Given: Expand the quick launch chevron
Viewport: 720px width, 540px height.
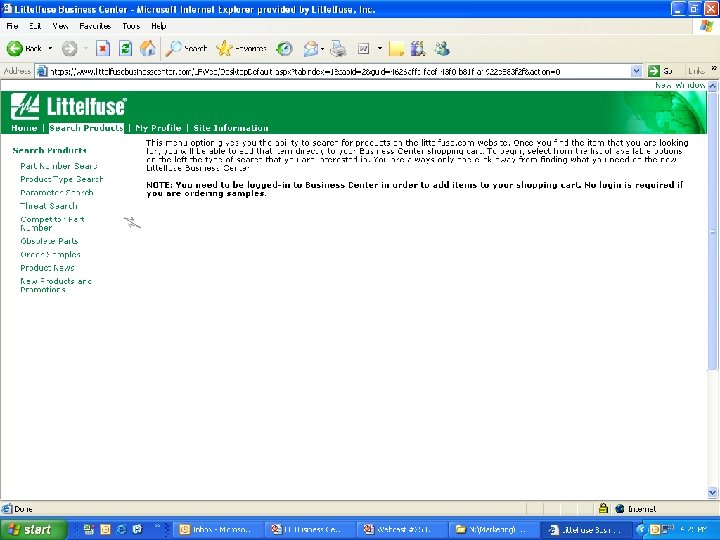Looking at the screenshot, I should click(158, 527).
